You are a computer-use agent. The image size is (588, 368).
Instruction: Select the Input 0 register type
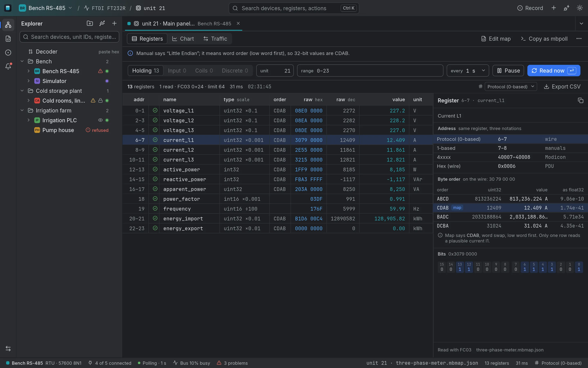click(177, 71)
